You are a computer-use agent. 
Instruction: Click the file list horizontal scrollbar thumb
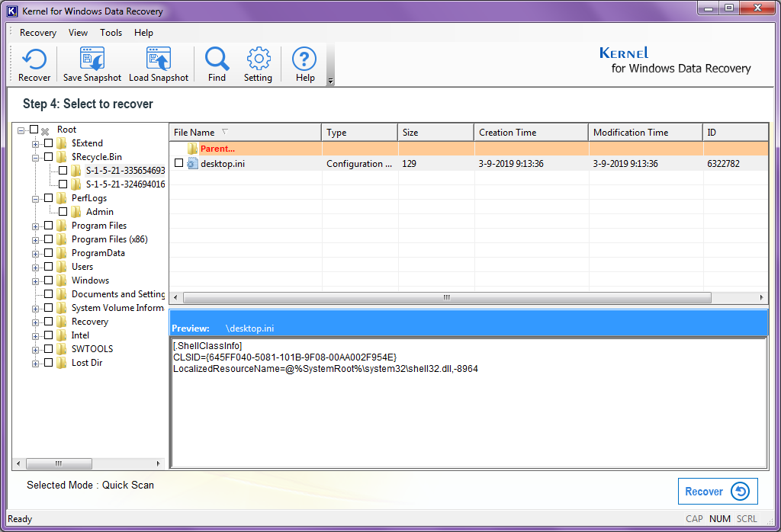(x=447, y=297)
